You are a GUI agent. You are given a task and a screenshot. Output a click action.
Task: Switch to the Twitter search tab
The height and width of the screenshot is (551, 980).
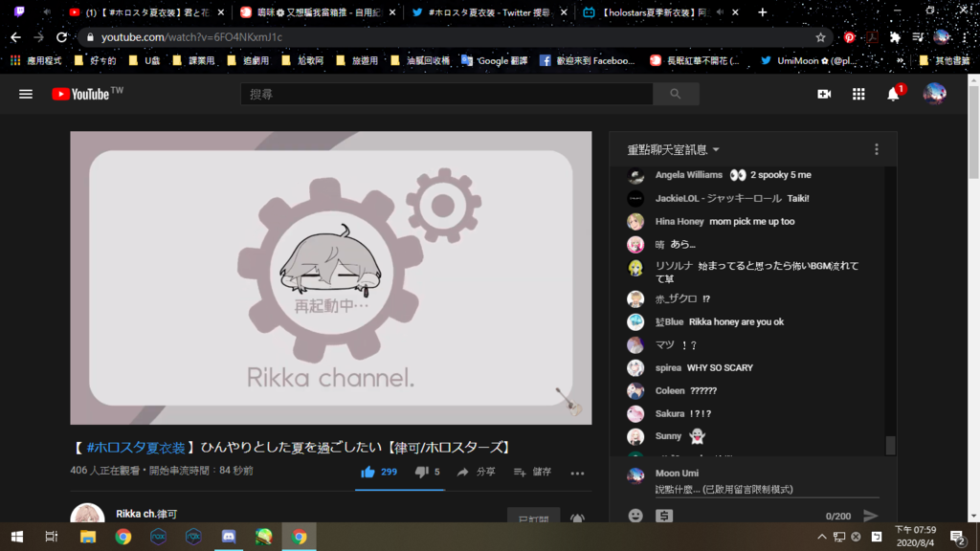click(x=489, y=11)
